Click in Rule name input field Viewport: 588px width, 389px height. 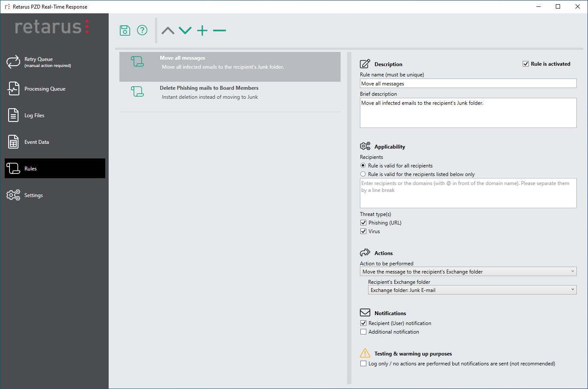468,83
